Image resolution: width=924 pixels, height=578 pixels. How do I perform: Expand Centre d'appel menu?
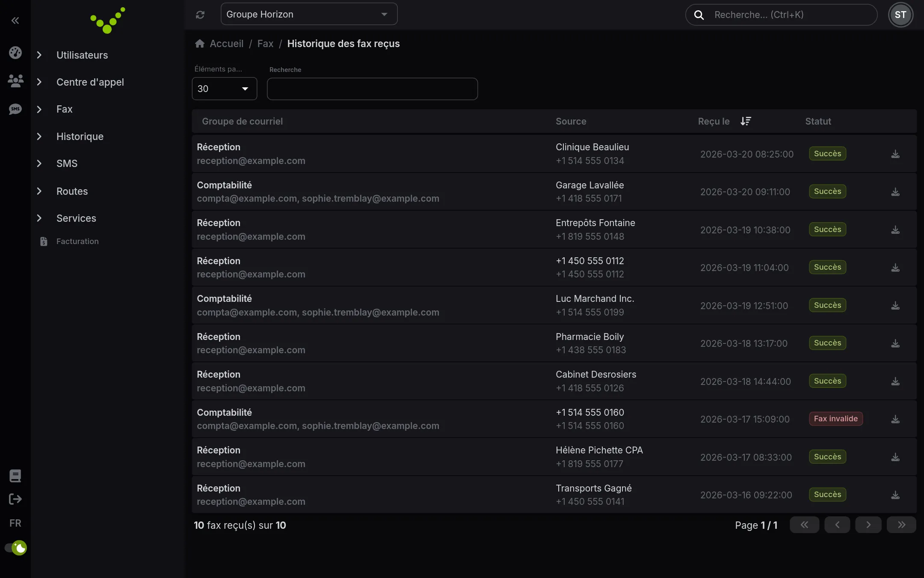click(x=90, y=82)
